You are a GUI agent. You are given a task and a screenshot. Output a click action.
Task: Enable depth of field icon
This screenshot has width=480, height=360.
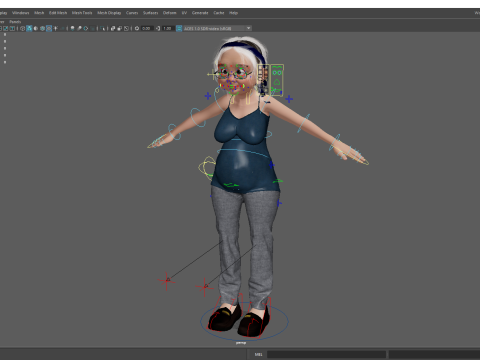point(92,28)
